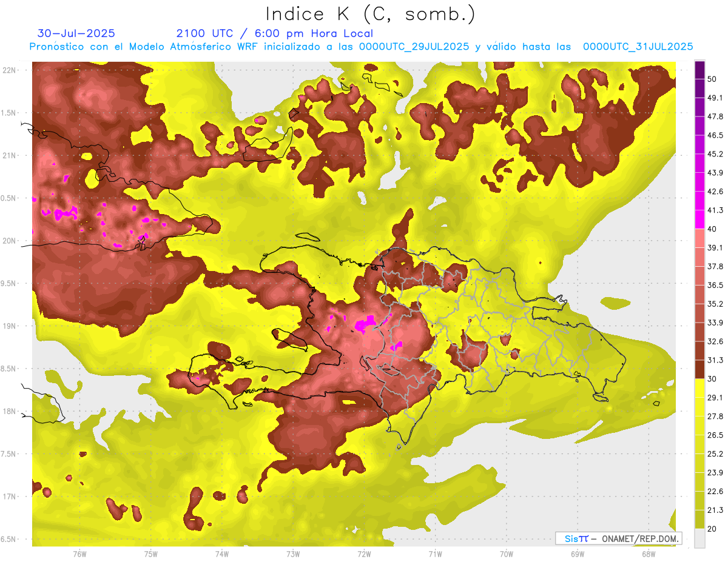Click the '73W' longitude label
Image resolution: width=728 pixels, height=562 pixels.
pos(293,554)
